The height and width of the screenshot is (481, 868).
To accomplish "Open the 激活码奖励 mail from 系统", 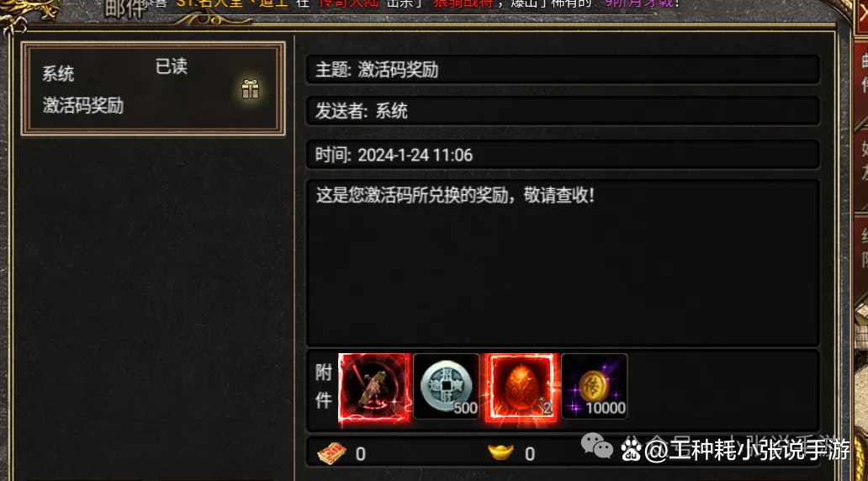I will [x=153, y=88].
